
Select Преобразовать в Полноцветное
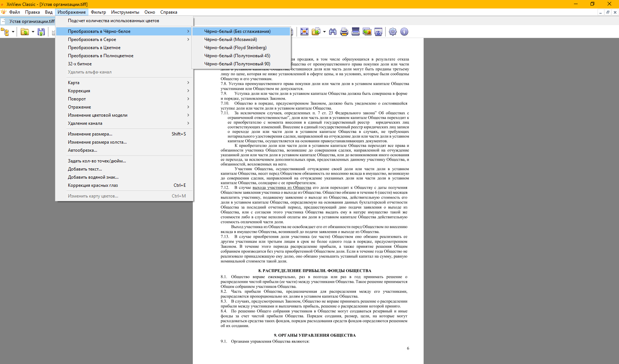pyautogui.click(x=124, y=56)
